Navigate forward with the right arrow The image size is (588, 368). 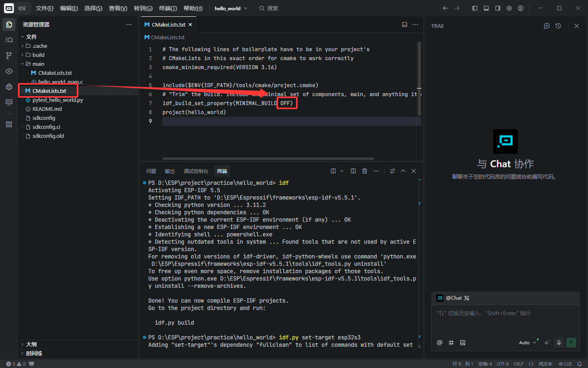(457, 8)
